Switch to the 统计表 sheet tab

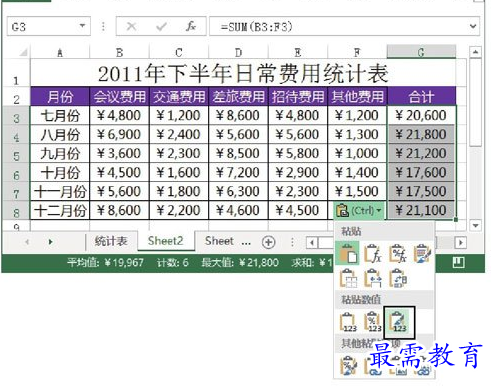(x=111, y=241)
